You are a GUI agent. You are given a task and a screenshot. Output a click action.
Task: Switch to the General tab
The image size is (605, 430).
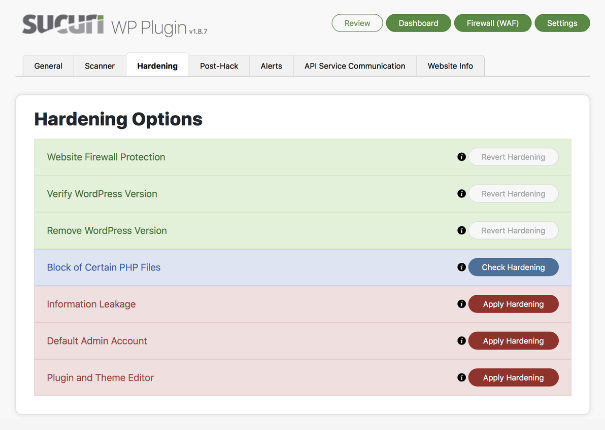coord(48,66)
